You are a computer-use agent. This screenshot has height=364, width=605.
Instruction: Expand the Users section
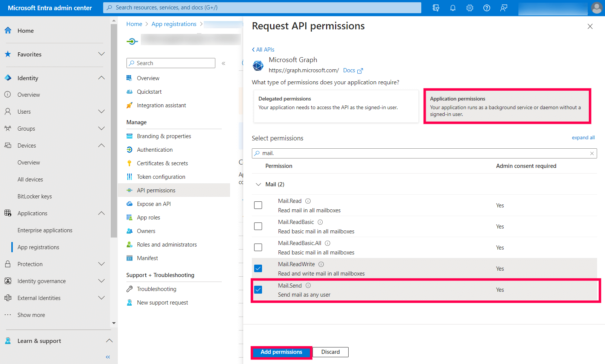(101, 111)
